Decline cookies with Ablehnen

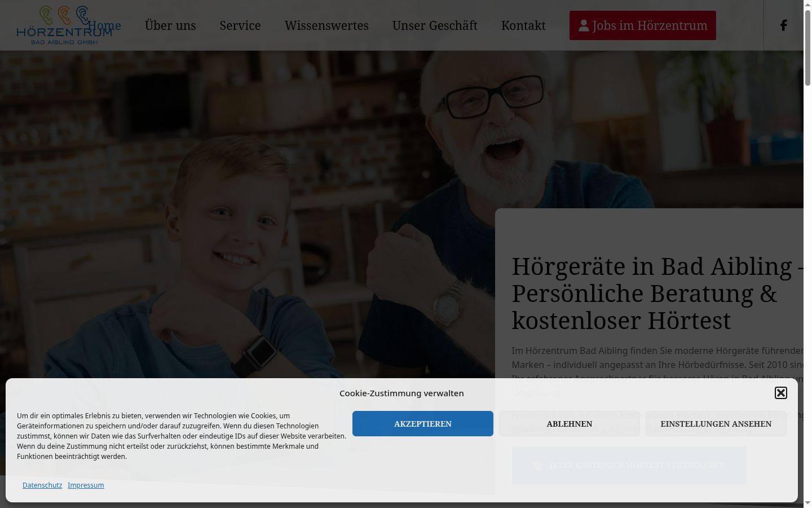pyautogui.click(x=570, y=424)
